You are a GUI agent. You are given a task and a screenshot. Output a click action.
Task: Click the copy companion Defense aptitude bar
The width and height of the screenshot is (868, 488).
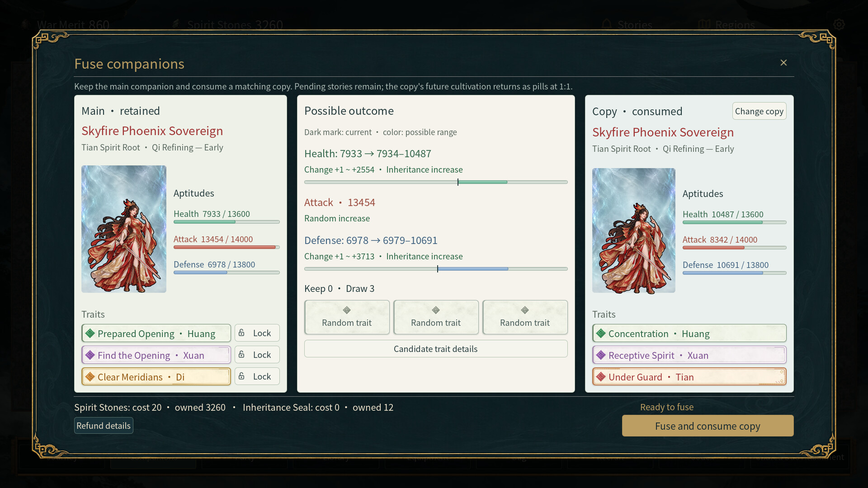tap(734, 273)
